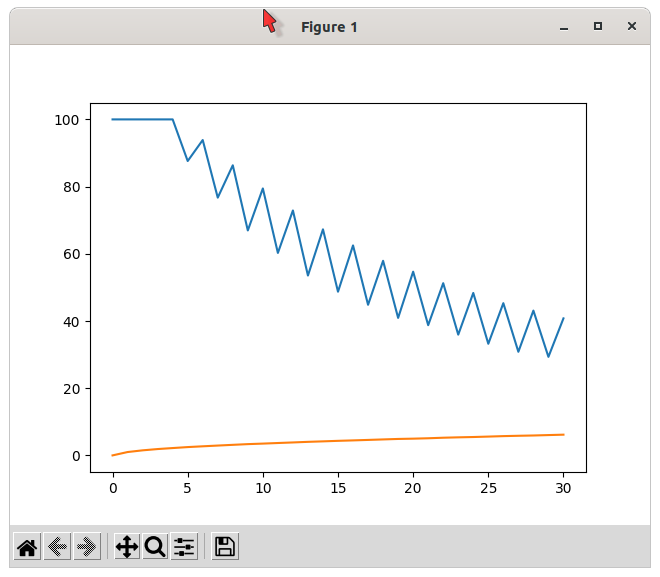This screenshot has height=577, width=660.
Task: Reset the plot to original view
Action: pyautogui.click(x=27, y=546)
